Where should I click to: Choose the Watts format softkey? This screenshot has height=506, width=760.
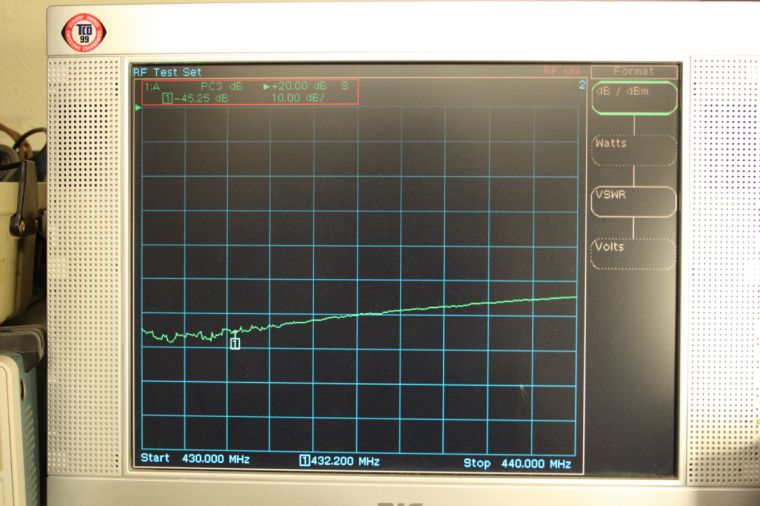click(634, 150)
